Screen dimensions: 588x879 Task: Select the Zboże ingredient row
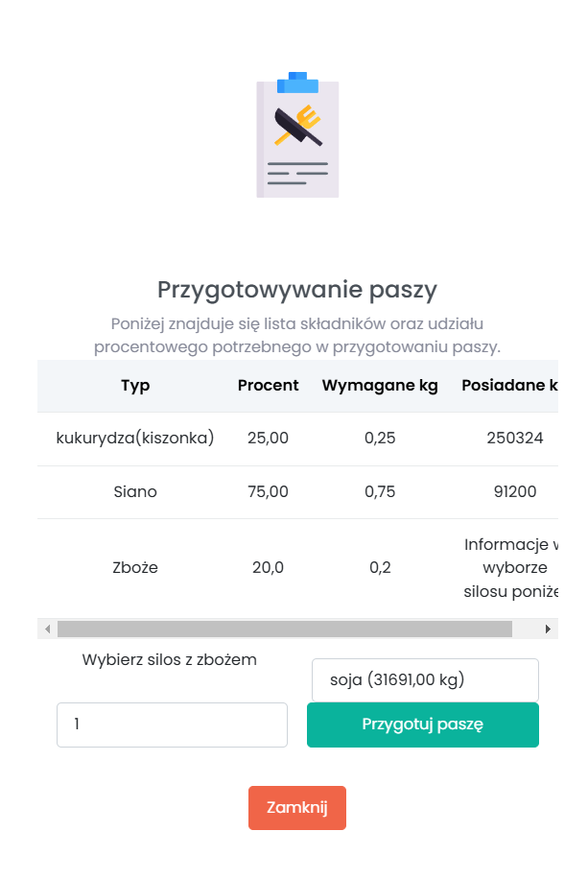tap(135, 567)
